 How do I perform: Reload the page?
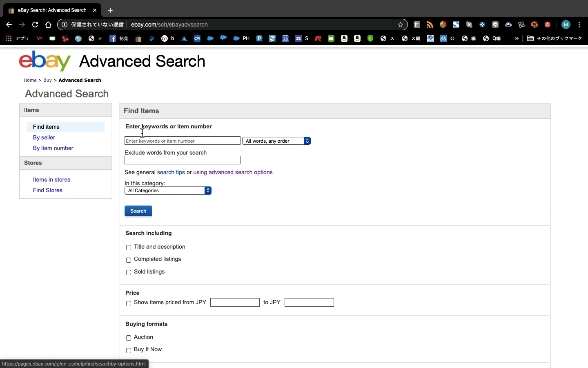(x=35, y=25)
